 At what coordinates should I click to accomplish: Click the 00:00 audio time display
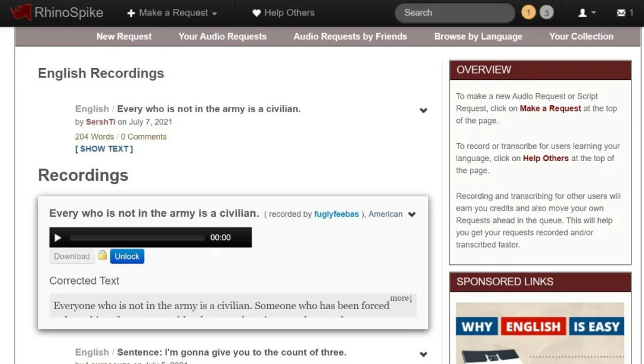coord(221,237)
